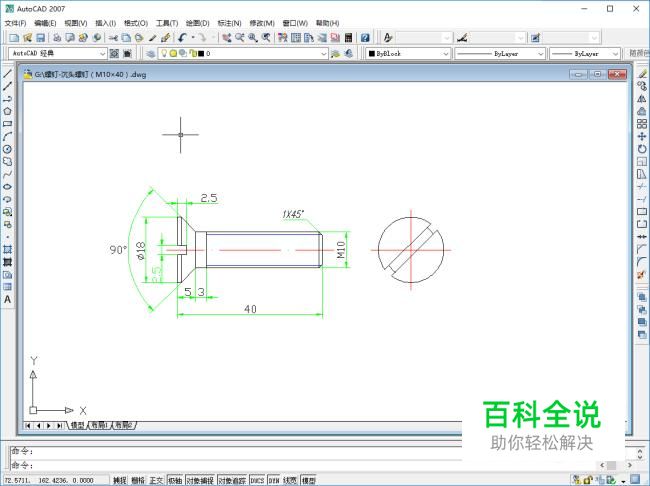Select the Explode modify tool
The image size is (650, 486).
(642, 275)
